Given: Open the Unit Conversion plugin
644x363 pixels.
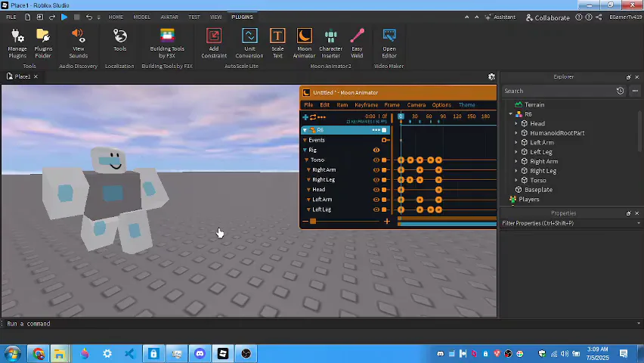Looking at the screenshot, I should coord(249,43).
